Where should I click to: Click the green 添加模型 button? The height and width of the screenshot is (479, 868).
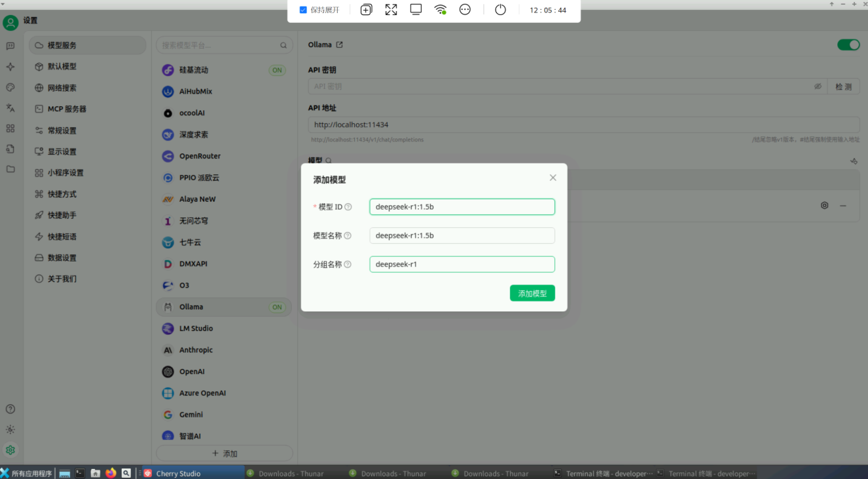[x=532, y=294]
